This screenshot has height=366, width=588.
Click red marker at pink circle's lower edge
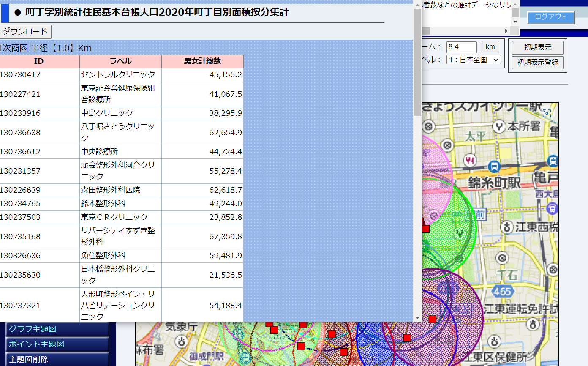(x=425, y=229)
